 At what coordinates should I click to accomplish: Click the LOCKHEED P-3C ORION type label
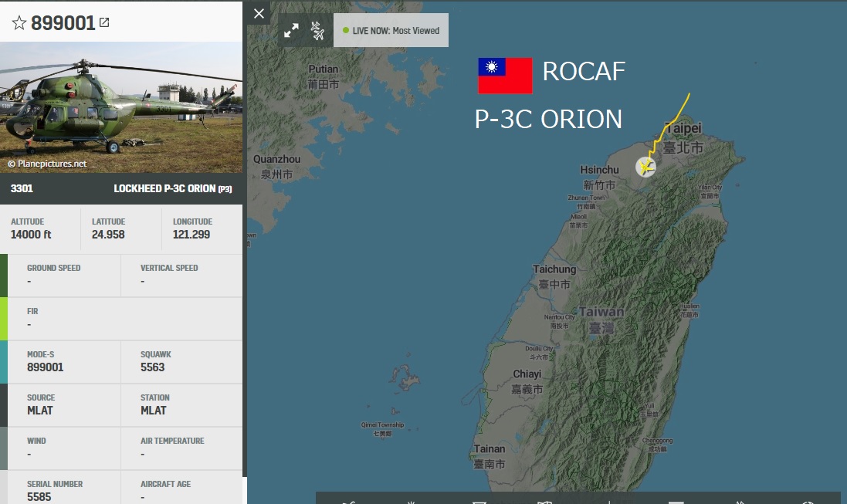coord(172,188)
